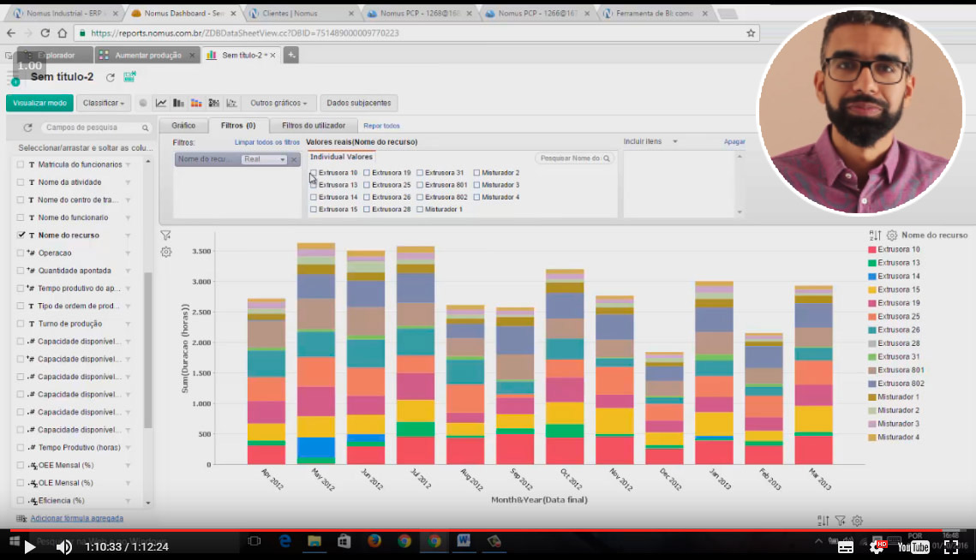
Task: Open the chart filter funnel icon
Action: [166, 235]
